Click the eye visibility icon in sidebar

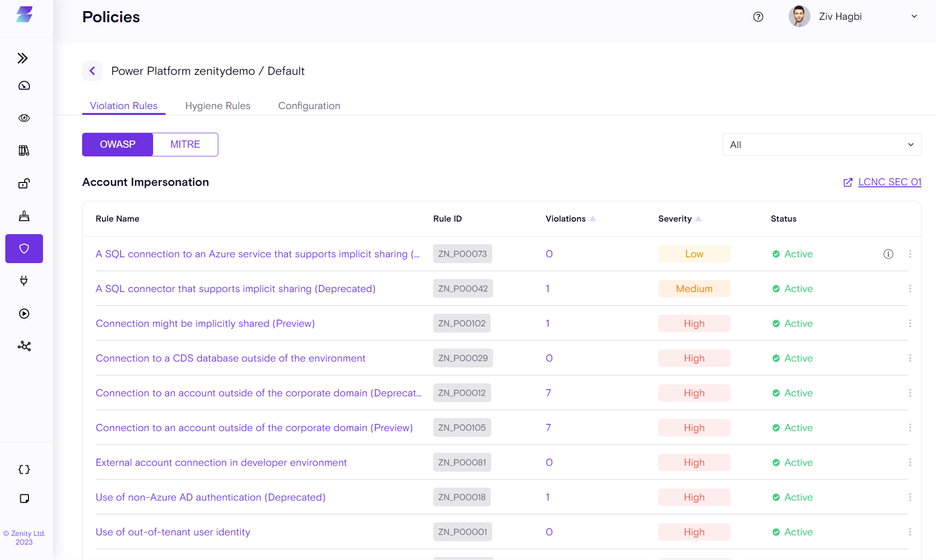(x=24, y=118)
